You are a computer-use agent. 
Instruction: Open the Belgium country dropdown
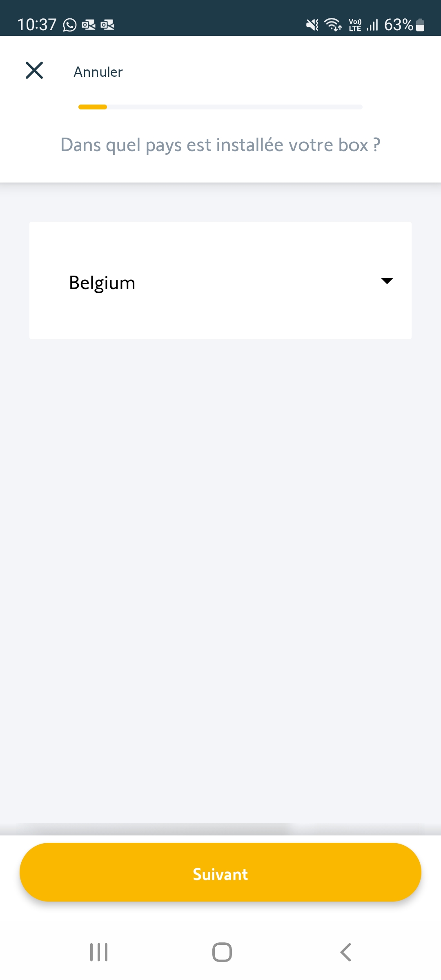click(x=220, y=281)
